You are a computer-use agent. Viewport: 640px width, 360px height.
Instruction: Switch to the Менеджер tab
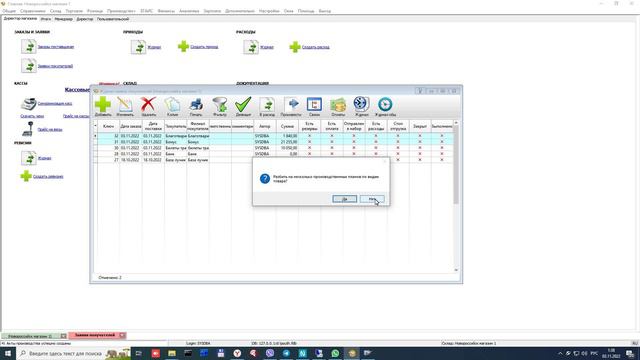click(x=64, y=19)
